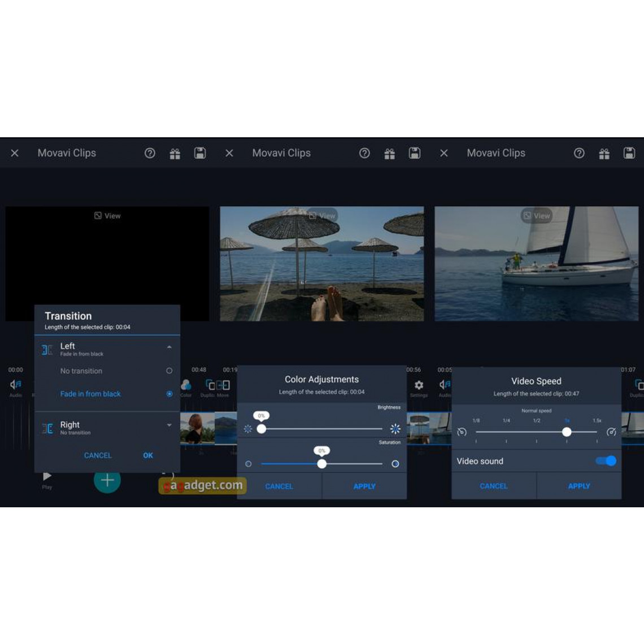This screenshot has width=644, height=644.
Task: Select the woman clip thumbnail in the timeline
Action: [197, 428]
